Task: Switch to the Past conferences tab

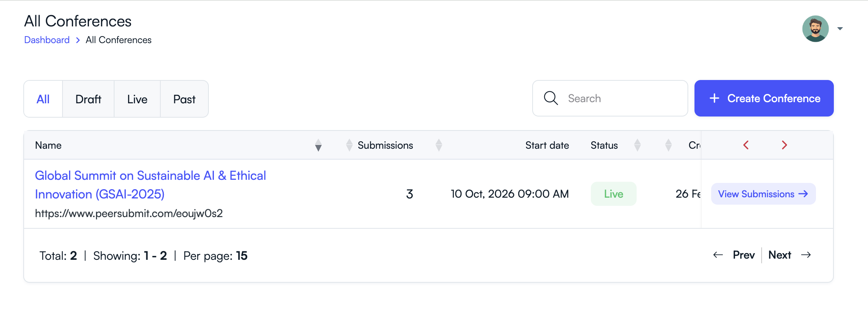Action: pos(184,99)
